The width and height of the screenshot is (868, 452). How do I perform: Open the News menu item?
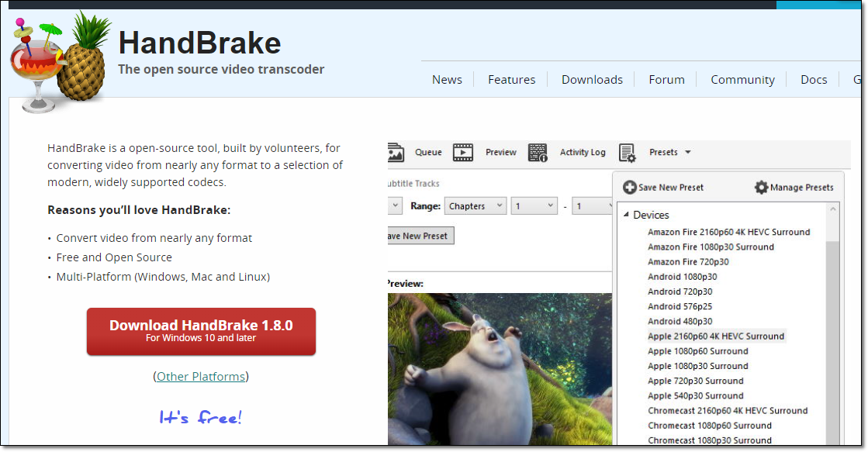pyautogui.click(x=447, y=80)
